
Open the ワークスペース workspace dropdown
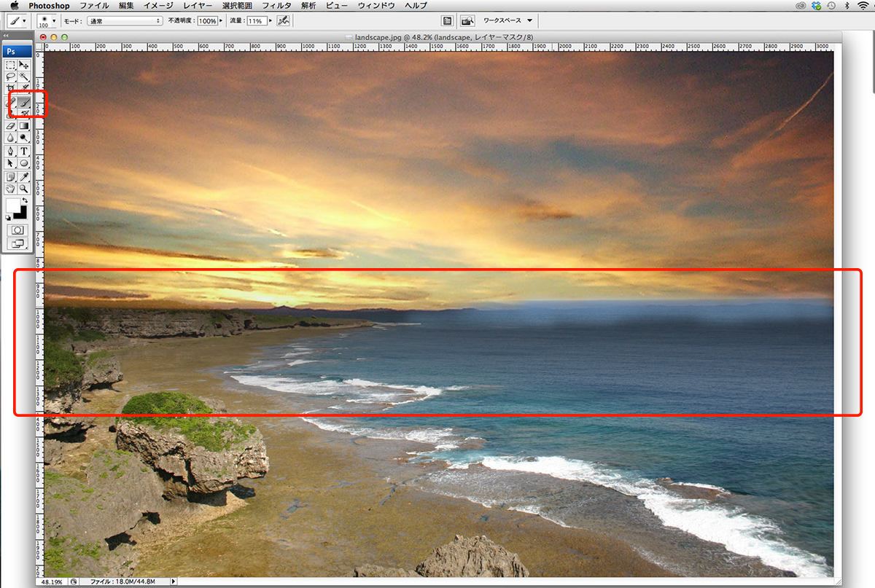508,20
